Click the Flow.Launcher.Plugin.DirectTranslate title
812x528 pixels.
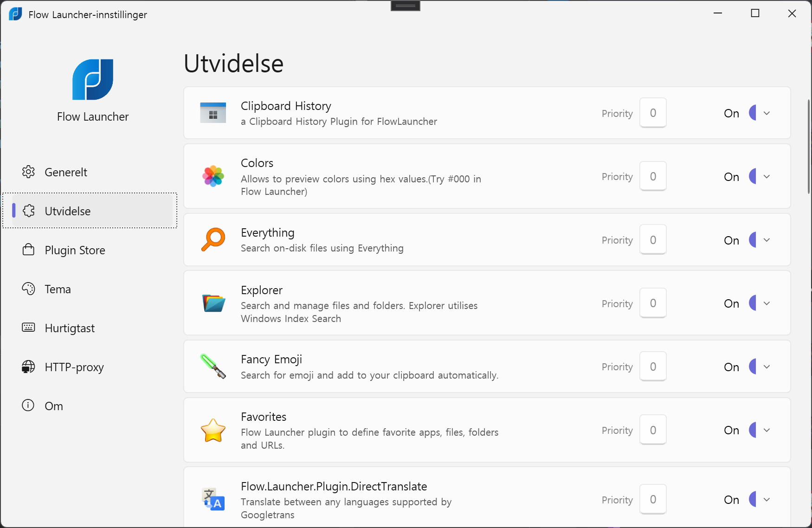[334, 486]
